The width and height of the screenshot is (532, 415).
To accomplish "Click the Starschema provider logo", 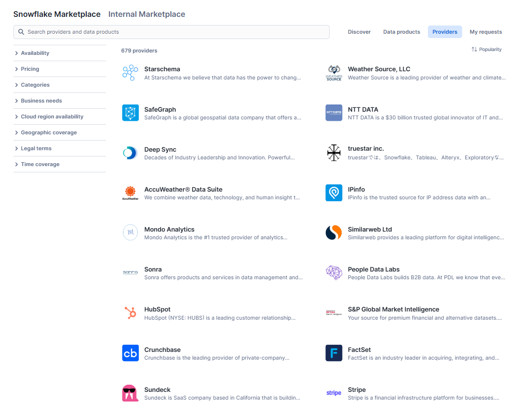I will 130,72.
